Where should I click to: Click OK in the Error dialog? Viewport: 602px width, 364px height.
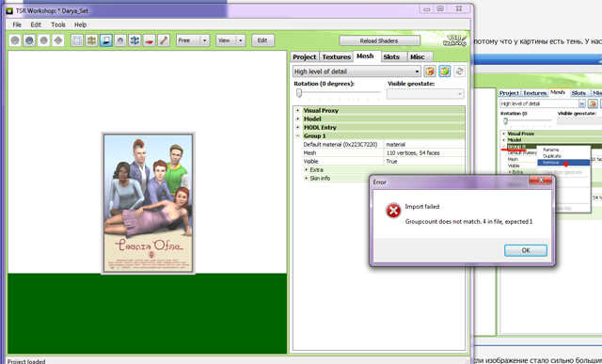[x=526, y=250]
